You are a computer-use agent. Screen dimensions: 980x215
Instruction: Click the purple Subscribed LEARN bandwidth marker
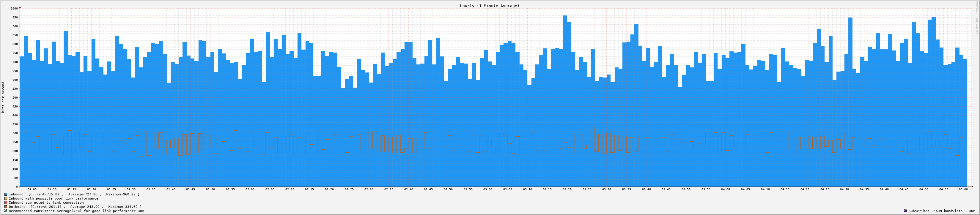click(905, 211)
